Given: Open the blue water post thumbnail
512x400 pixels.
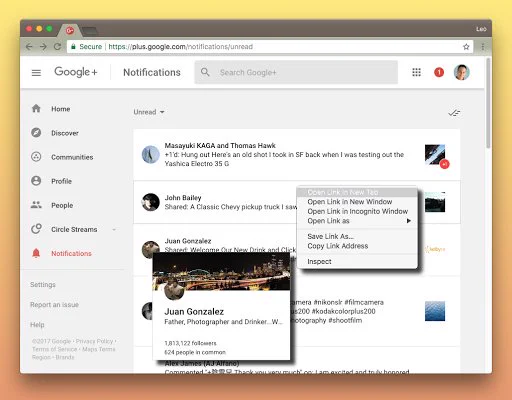Looking at the screenshot, I should point(435,311).
